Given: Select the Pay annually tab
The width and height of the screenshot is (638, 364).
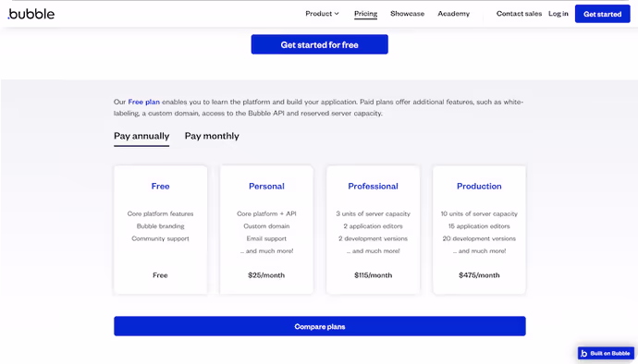Looking at the screenshot, I should tap(141, 136).
